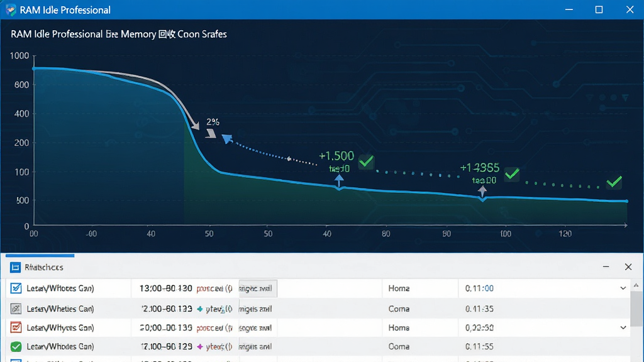This screenshot has width=644, height=362.
Task: Toggle the green check in the 0.11:55 row
Action: (x=16, y=347)
